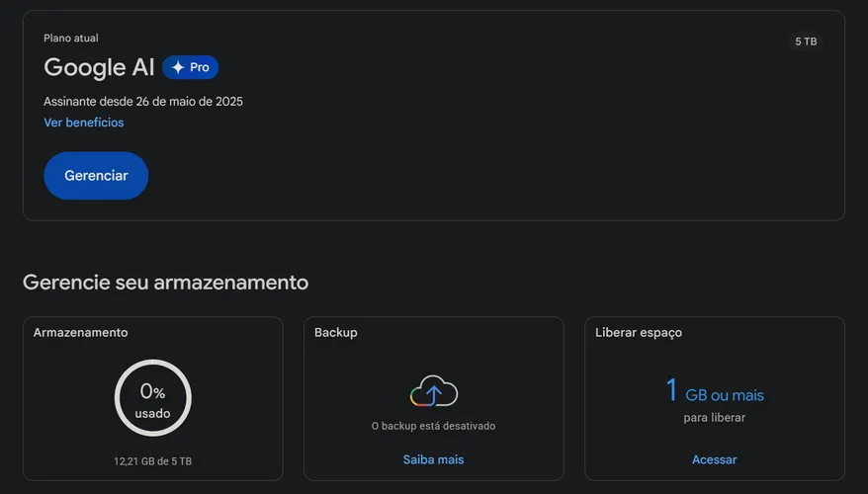Click the Gerenciar button

[x=96, y=175]
